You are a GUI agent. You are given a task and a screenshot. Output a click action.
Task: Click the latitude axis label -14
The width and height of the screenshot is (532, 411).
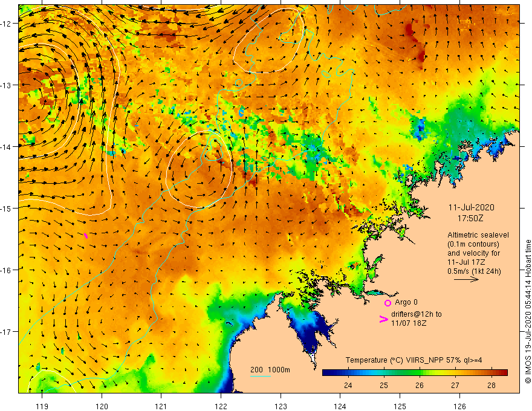tap(7, 147)
